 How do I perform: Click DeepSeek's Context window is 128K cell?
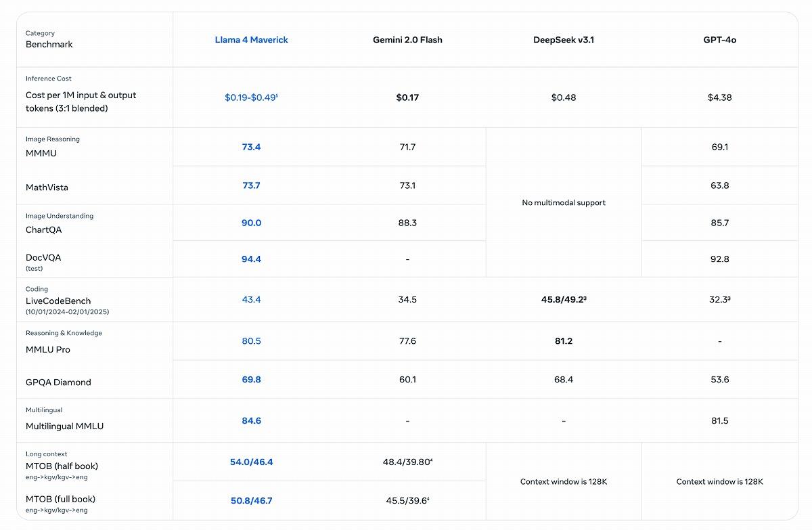tap(564, 482)
